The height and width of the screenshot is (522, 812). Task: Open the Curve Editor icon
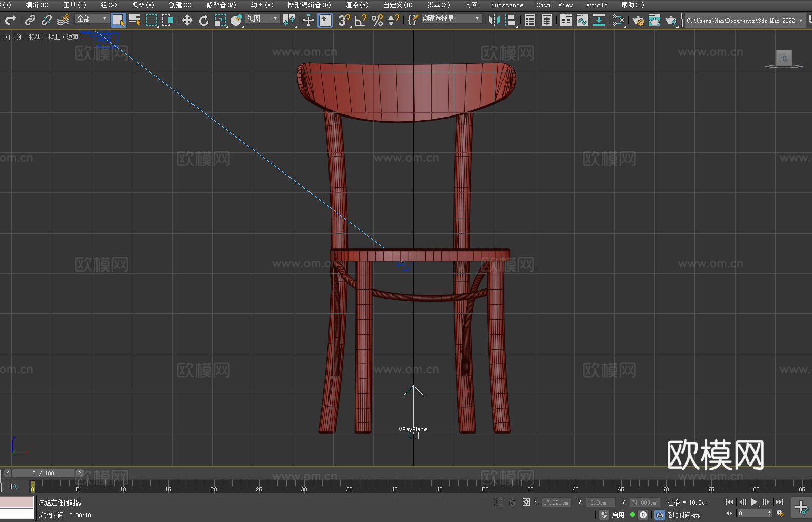pos(583,20)
